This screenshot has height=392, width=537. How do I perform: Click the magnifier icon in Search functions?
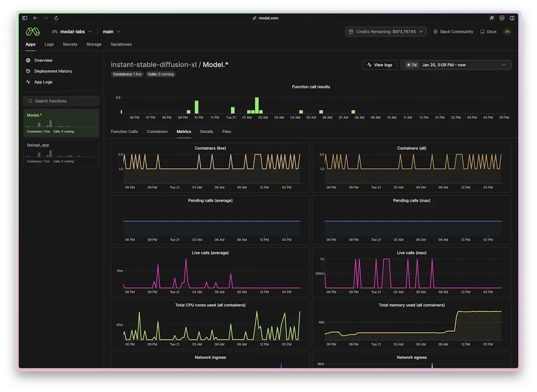click(30, 101)
